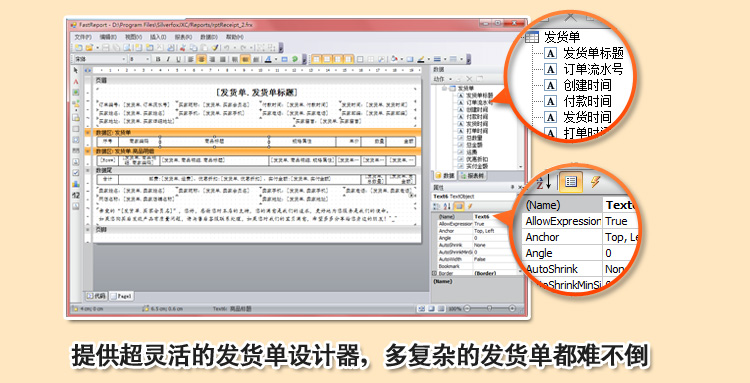Select 运费 in the data tree
This screenshot has height=383, width=750.
click(471, 152)
